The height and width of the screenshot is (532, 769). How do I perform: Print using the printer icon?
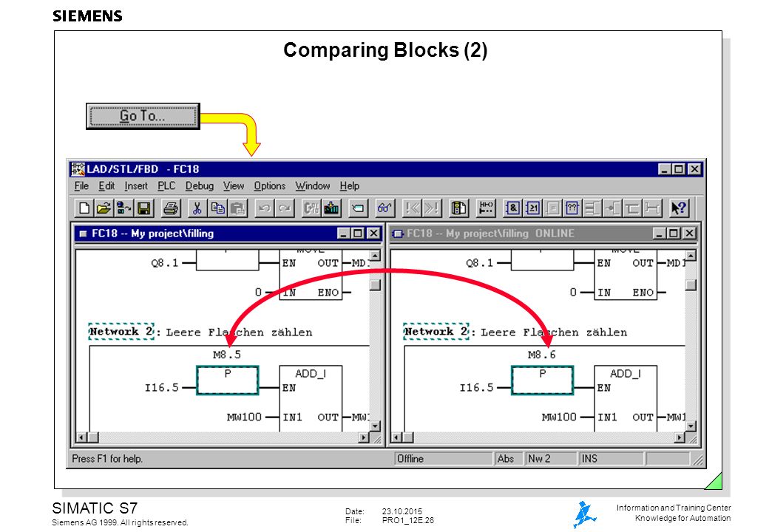tap(170, 208)
